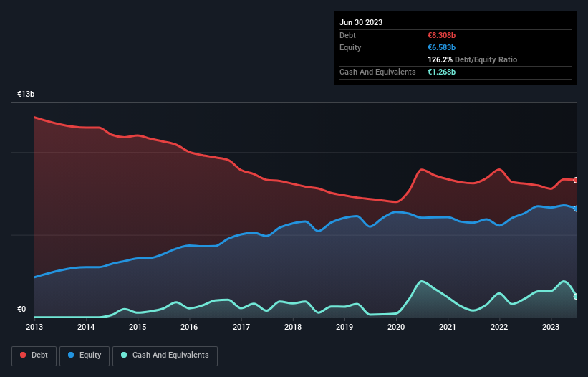Viewport: 588px width, 377px height.
Task: Click the 2016 x-axis label
Action: point(189,327)
